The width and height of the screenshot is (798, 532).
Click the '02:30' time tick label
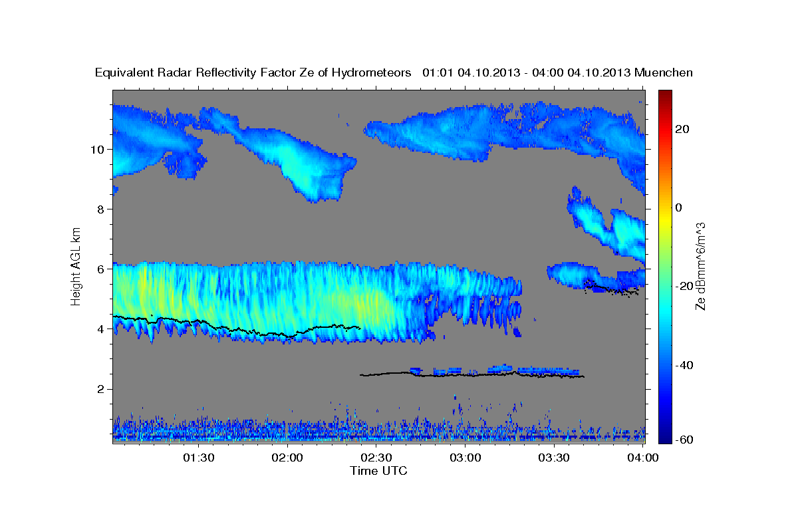tap(376, 458)
